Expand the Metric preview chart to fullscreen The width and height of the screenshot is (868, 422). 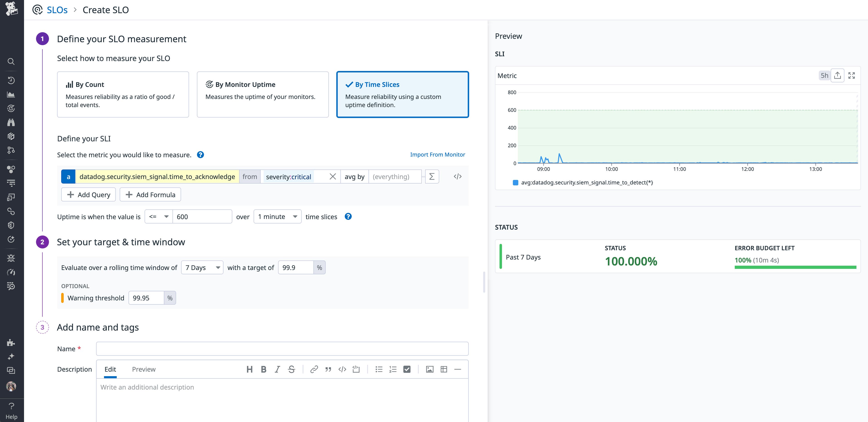852,75
